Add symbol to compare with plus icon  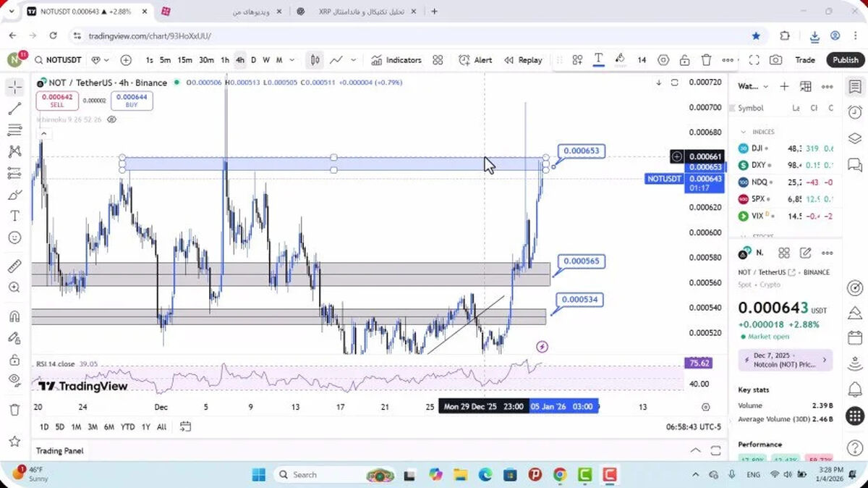point(126,60)
